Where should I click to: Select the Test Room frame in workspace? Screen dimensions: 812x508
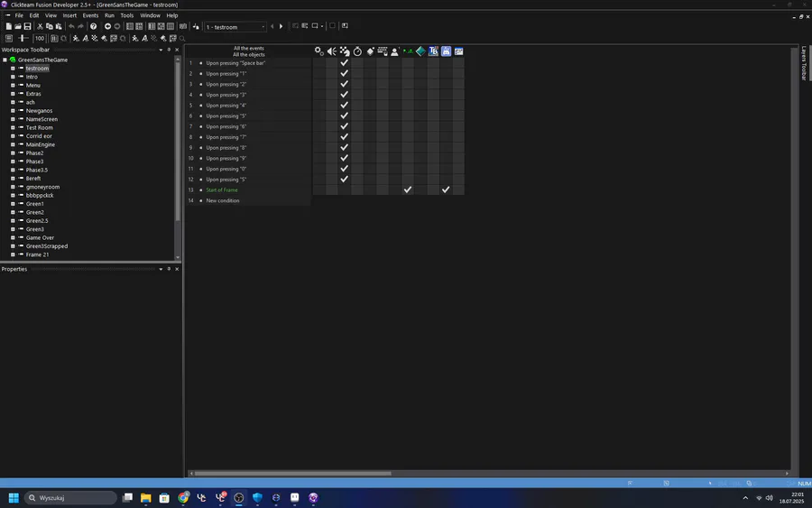40,128
